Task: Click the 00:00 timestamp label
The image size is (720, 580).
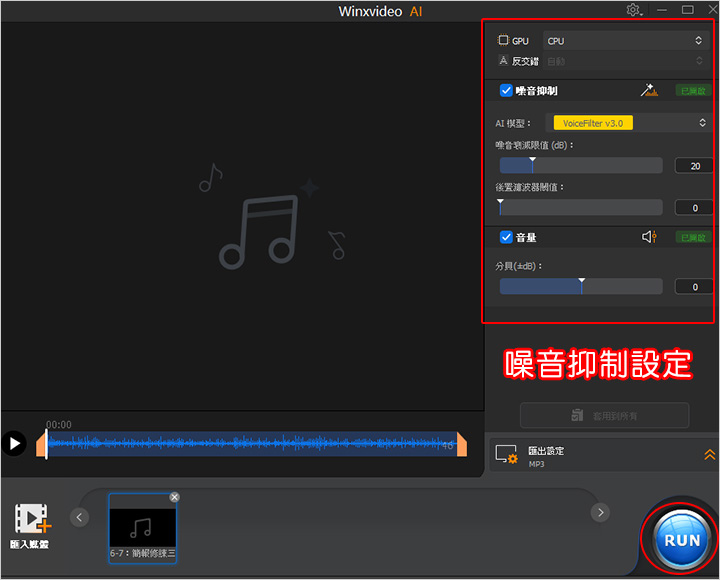Action: tap(58, 424)
